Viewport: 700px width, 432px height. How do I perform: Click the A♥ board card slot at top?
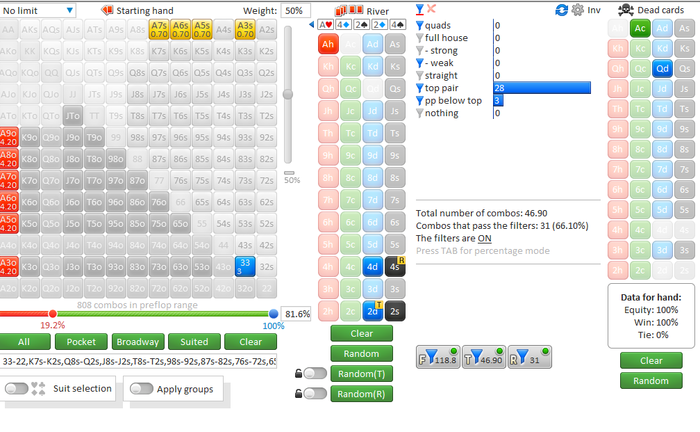click(x=325, y=25)
